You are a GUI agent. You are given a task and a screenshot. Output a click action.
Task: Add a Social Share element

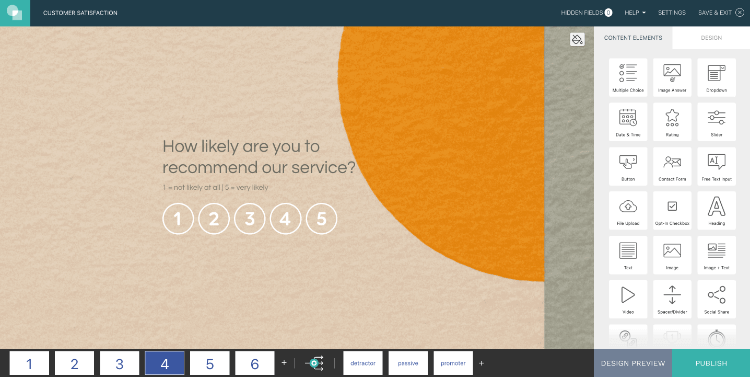pos(717,299)
